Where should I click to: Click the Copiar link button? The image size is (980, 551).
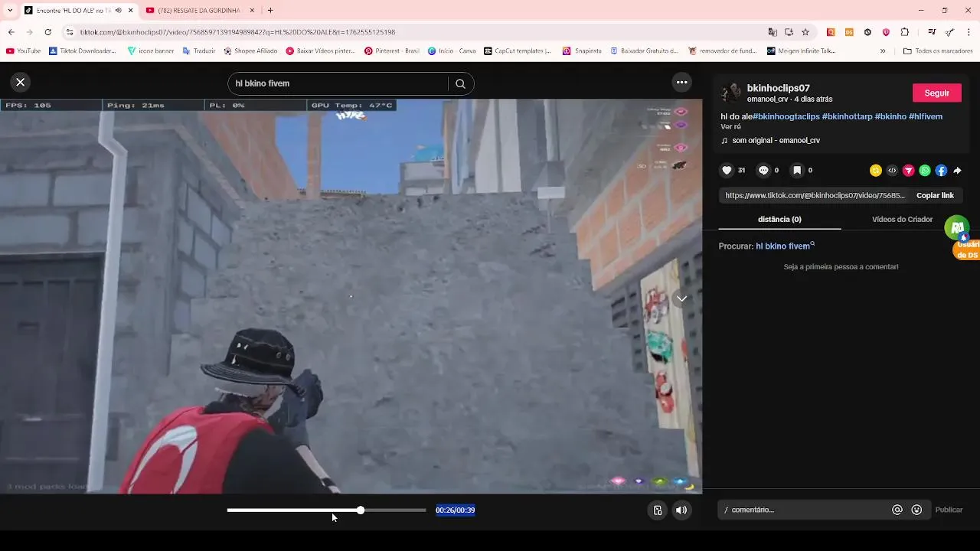[935, 195]
